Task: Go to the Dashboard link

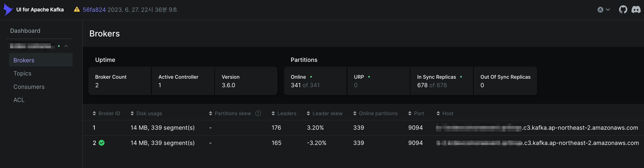Action: pos(25,31)
